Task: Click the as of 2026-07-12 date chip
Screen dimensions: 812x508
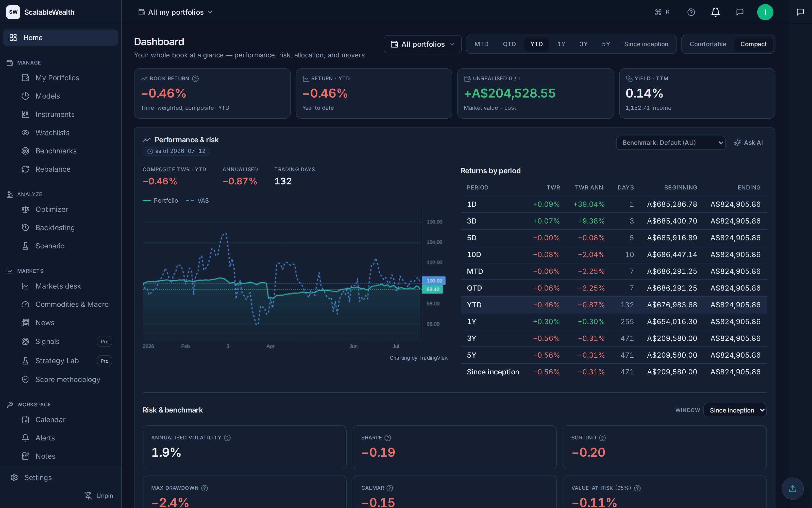Action: [x=177, y=151]
